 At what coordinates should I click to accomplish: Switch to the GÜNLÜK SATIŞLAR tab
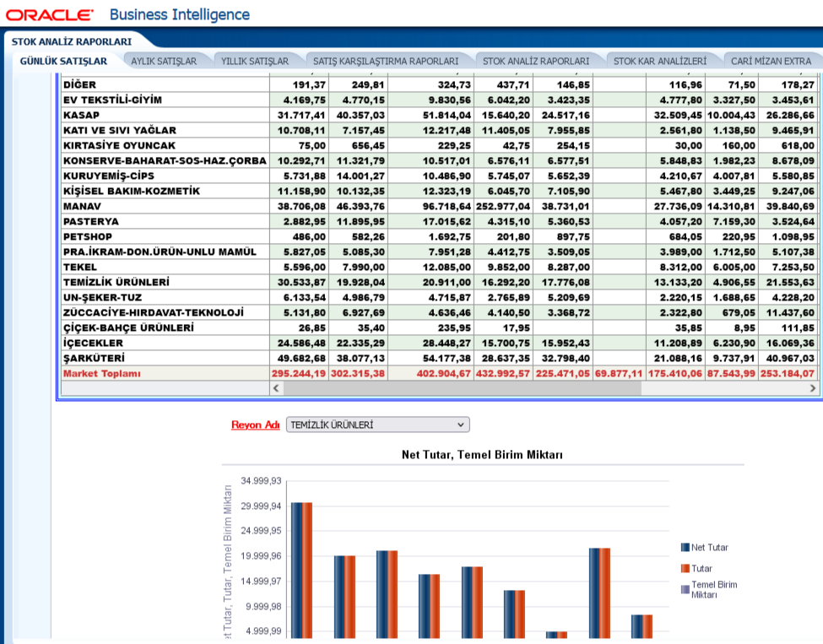pos(63,61)
